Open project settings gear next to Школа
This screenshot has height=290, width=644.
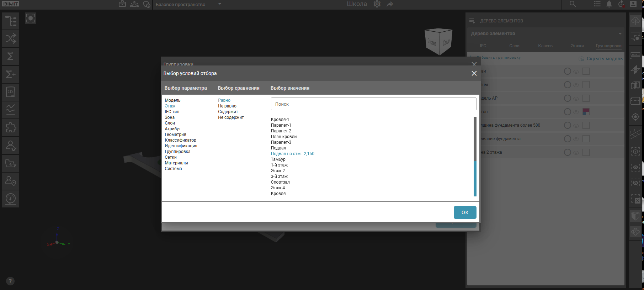[377, 4]
